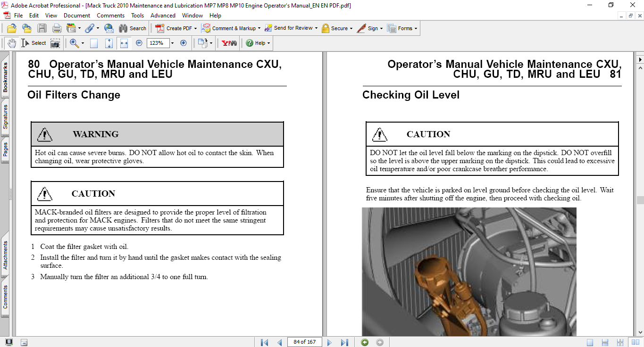Activate the Select text tool
Image resolution: width=644 pixels, height=347 pixels.
(x=33, y=43)
